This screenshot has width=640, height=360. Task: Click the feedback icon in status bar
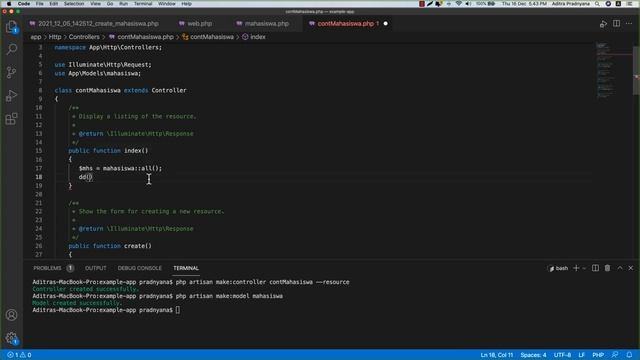[x=615, y=355]
